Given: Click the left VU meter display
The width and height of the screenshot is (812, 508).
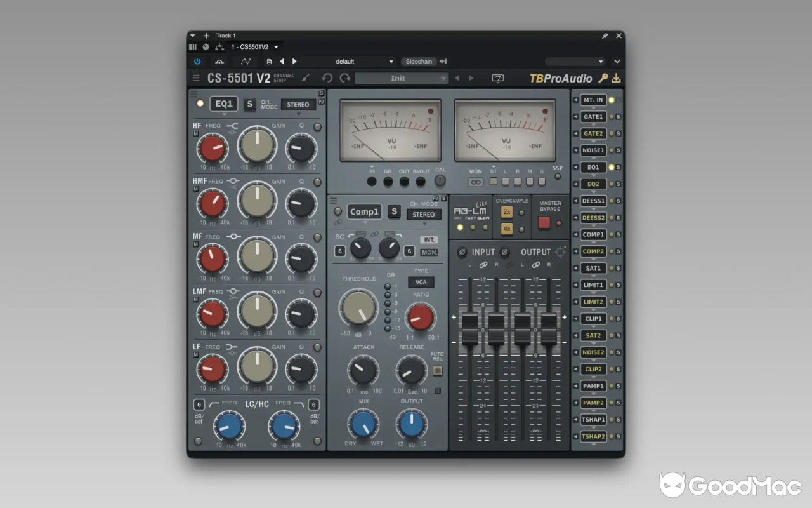Looking at the screenshot, I should [391, 130].
